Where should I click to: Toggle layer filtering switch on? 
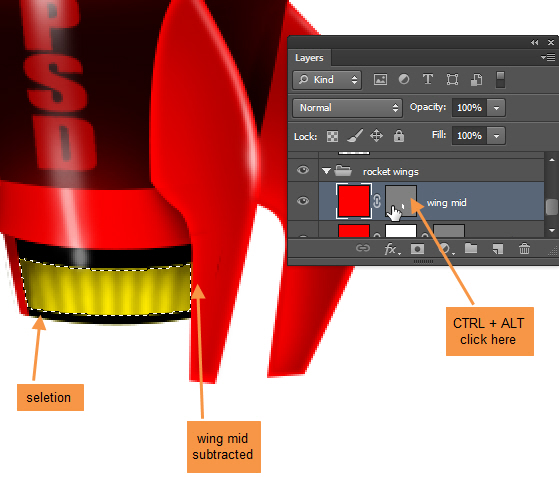[x=500, y=80]
